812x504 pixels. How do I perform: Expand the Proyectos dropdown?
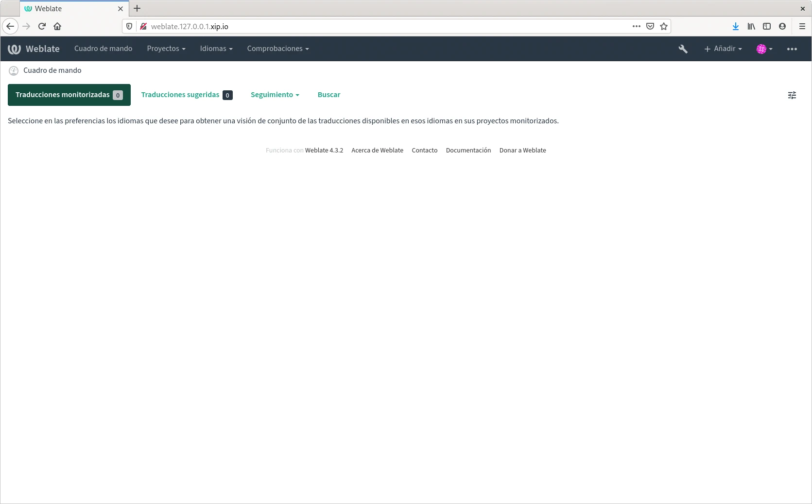(x=166, y=49)
